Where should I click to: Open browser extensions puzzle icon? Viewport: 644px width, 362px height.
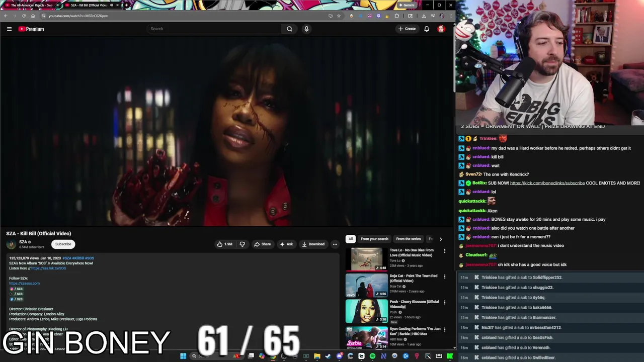click(396, 16)
